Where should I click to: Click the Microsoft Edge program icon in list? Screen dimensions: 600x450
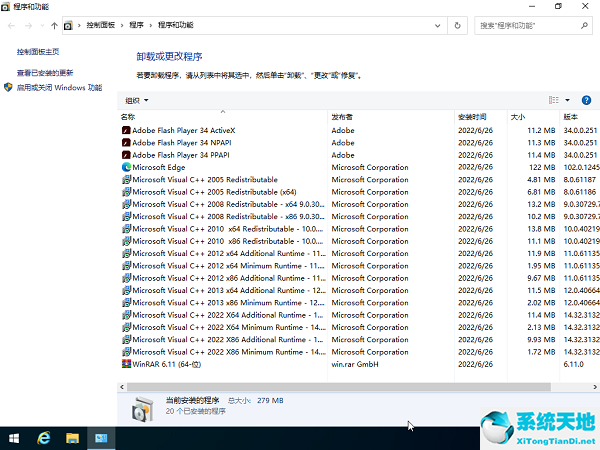[125, 167]
